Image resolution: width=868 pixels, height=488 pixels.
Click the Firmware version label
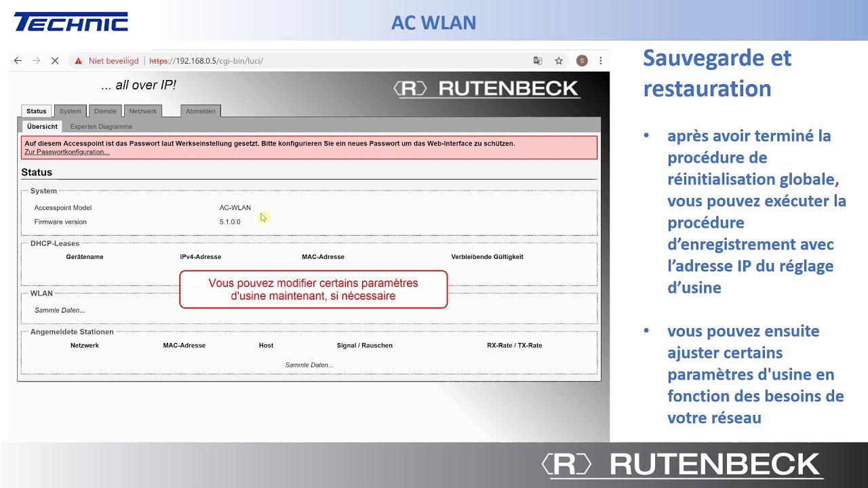(x=60, y=222)
